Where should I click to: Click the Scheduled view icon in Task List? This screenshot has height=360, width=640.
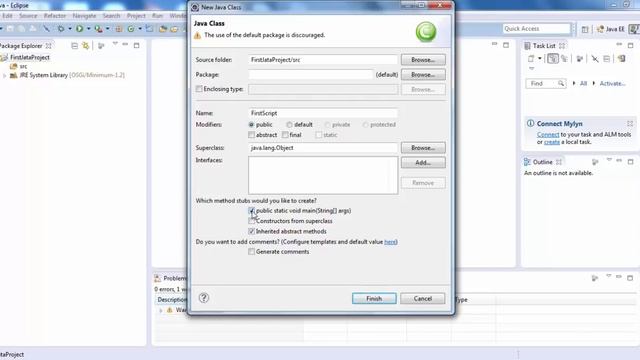pyautogui.click(x=564, y=59)
